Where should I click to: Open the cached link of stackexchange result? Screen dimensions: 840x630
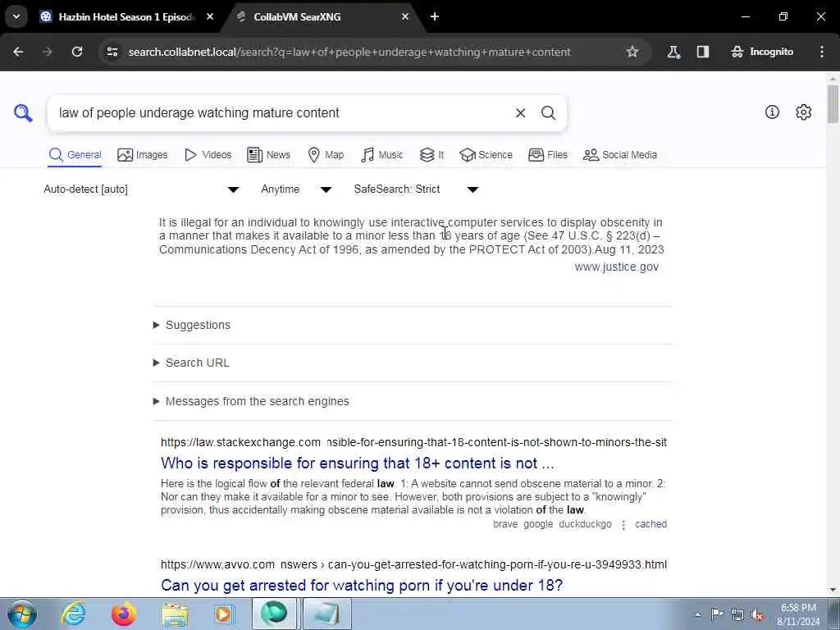(651, 524)
